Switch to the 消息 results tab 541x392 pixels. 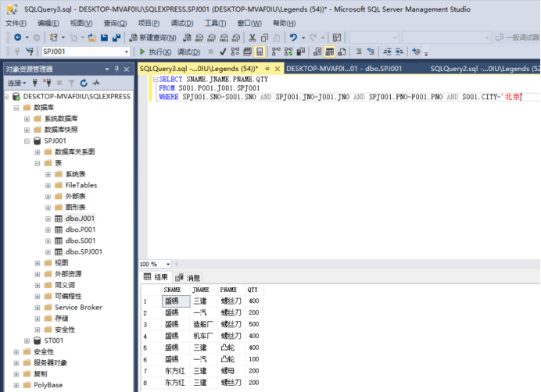[188, 277]
